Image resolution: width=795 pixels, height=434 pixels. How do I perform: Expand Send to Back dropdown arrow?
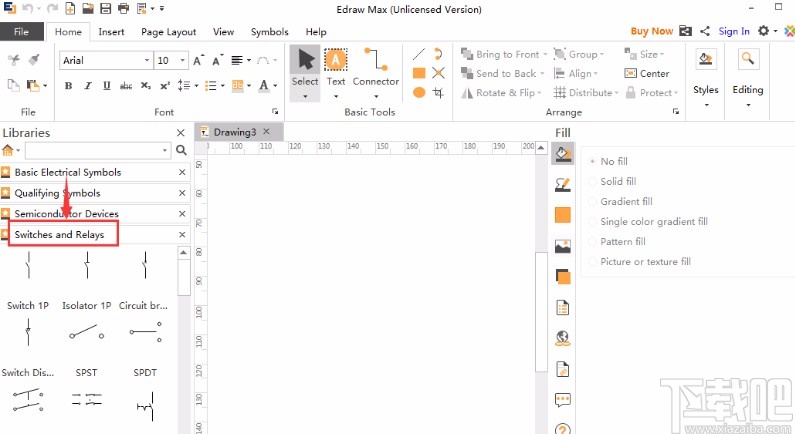click(x=542, y=74)
